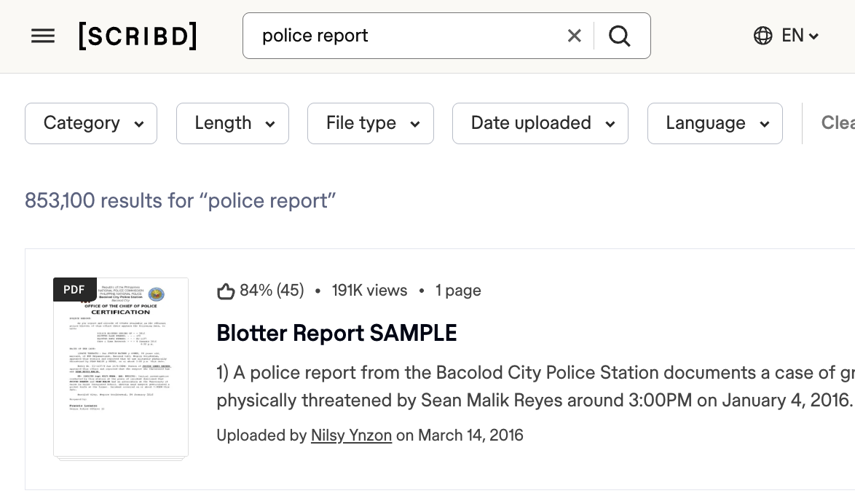
Task: Clear the search field with the X icon
Action: (x=574, y=35)
